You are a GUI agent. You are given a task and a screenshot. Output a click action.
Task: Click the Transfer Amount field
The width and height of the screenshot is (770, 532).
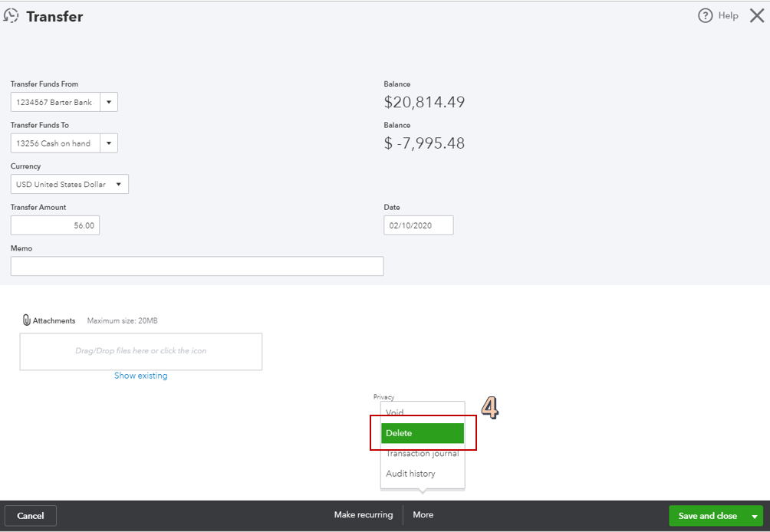(x=55, y=225)
